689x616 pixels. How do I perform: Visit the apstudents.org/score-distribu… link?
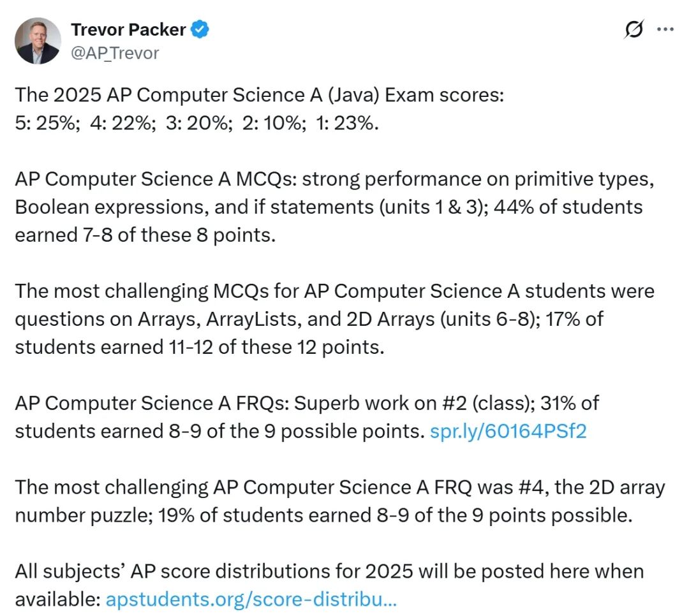(251, 599)
